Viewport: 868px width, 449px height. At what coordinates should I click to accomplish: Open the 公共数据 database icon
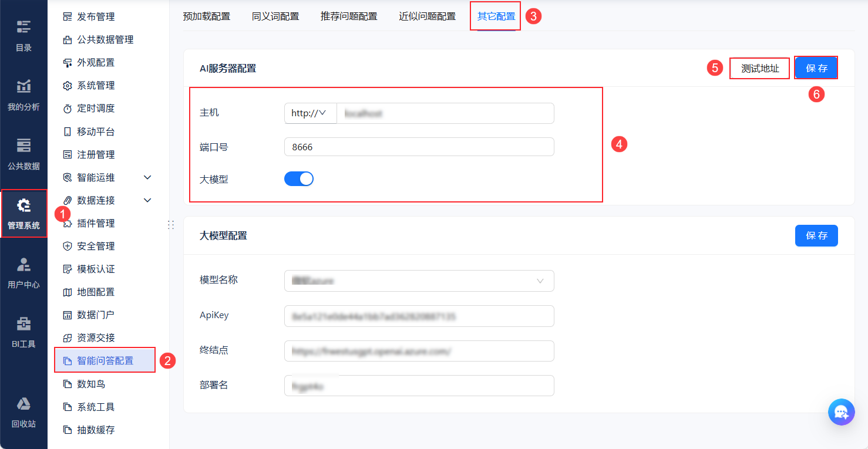(x=23, y=145)
